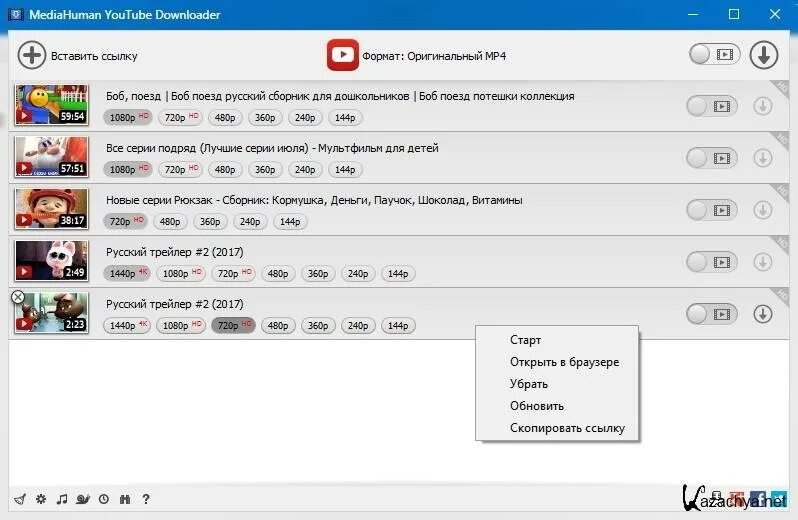The width and height of the screenshot is (798, 520).
Task: Toggle the global video/audio switch in toolbar
Action: 714,54
